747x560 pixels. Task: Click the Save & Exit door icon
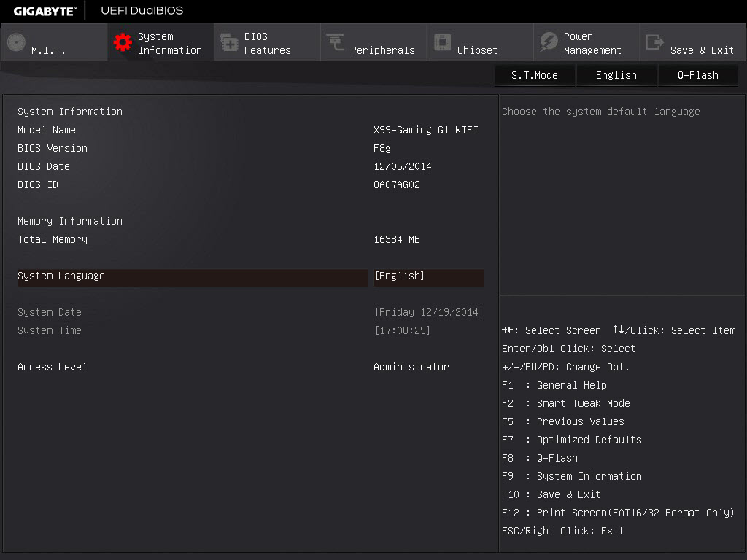pyautogui.click(x=654, y=42)
